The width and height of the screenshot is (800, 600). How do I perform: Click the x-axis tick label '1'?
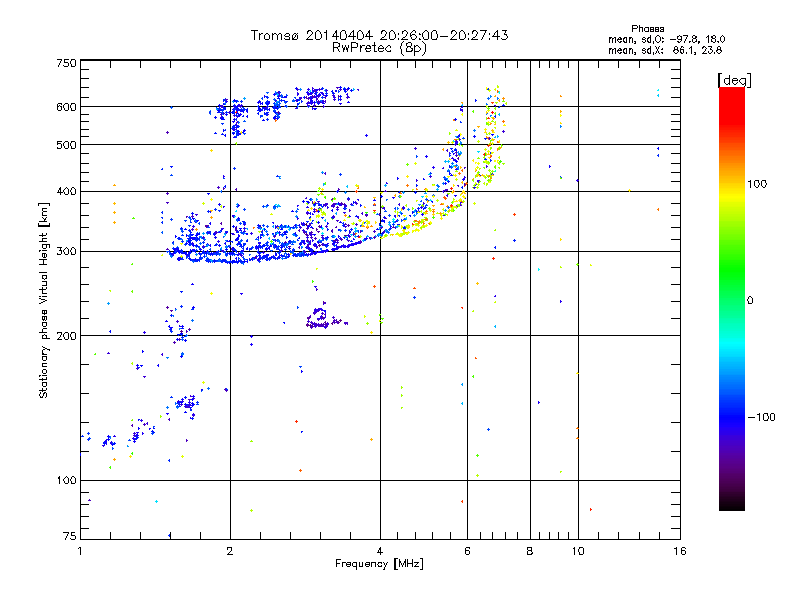tap(80, 551)
